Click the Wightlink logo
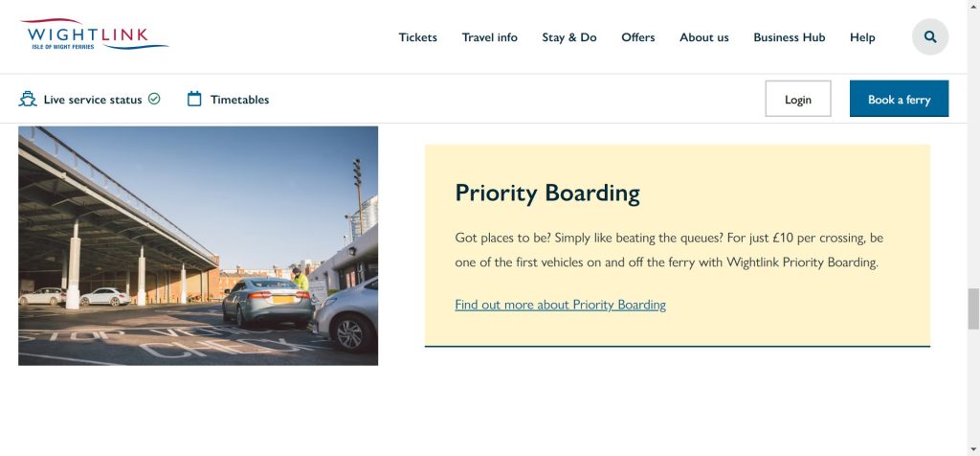This screenshot has width=980, height=456. click(94, 34)
